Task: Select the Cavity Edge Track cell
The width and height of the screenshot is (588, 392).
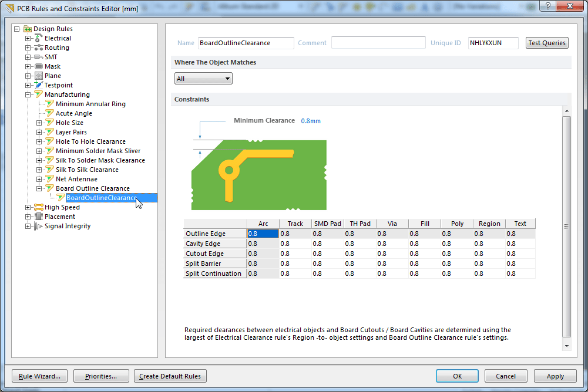Action: tap(295, 244)
